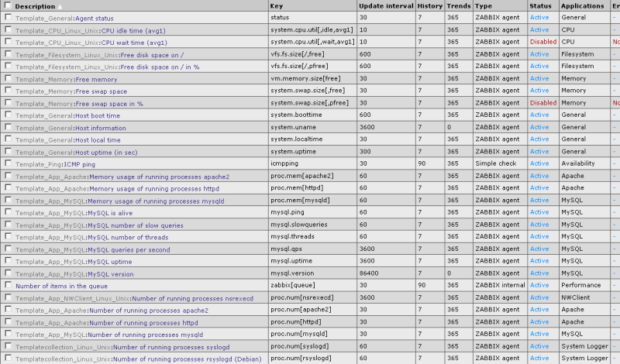Image resolution: width=620 pixels, height=364 pixels.
Task: Click the NWClient application cell
Action: 575,297
